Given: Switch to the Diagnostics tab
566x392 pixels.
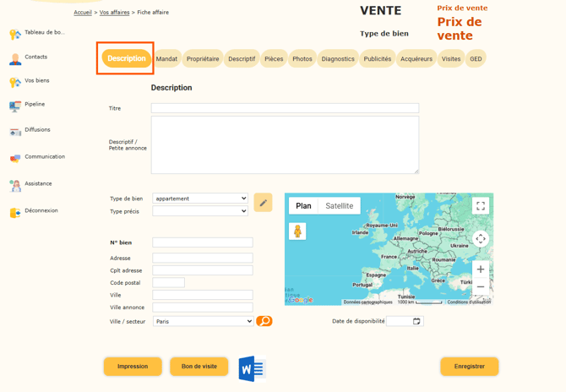Looking at the screenshot, I should click(x=338, y=59).
